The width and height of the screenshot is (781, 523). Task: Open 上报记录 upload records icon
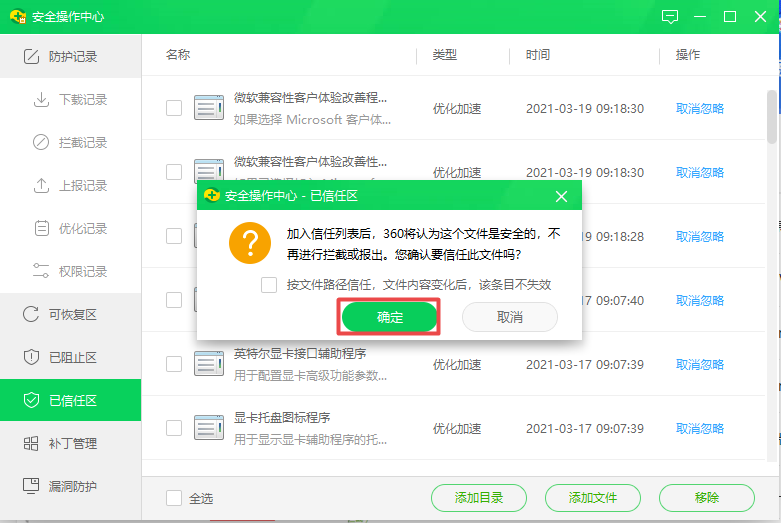42,186
